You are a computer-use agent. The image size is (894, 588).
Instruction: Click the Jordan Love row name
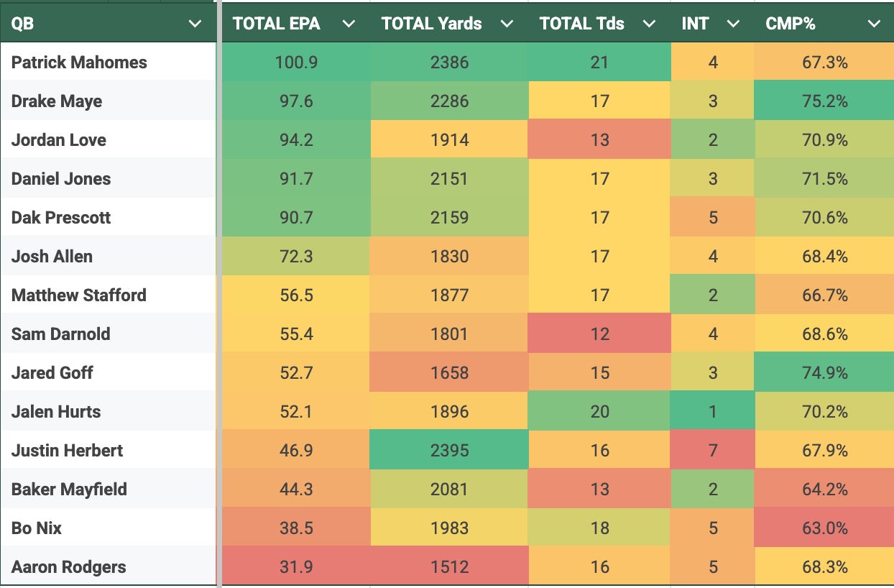point(59,140)
